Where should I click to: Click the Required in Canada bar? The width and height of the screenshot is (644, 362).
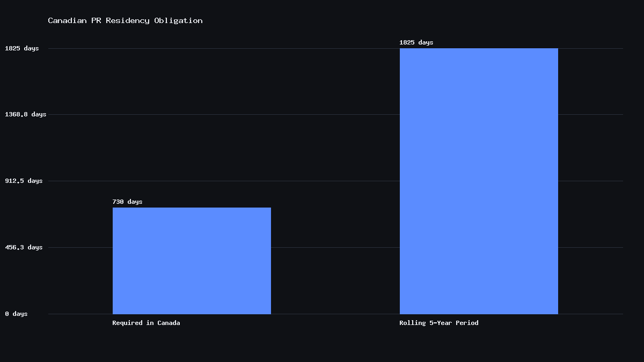pos(192,261)
